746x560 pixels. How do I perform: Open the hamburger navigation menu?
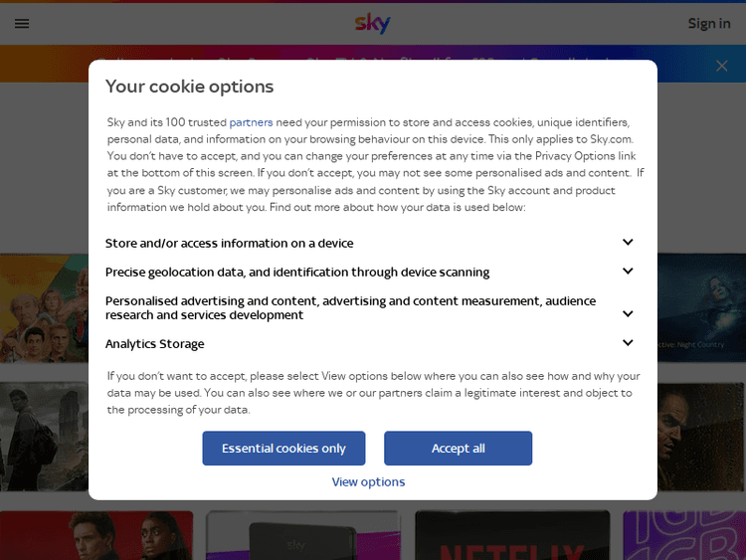tap(22, 24)
